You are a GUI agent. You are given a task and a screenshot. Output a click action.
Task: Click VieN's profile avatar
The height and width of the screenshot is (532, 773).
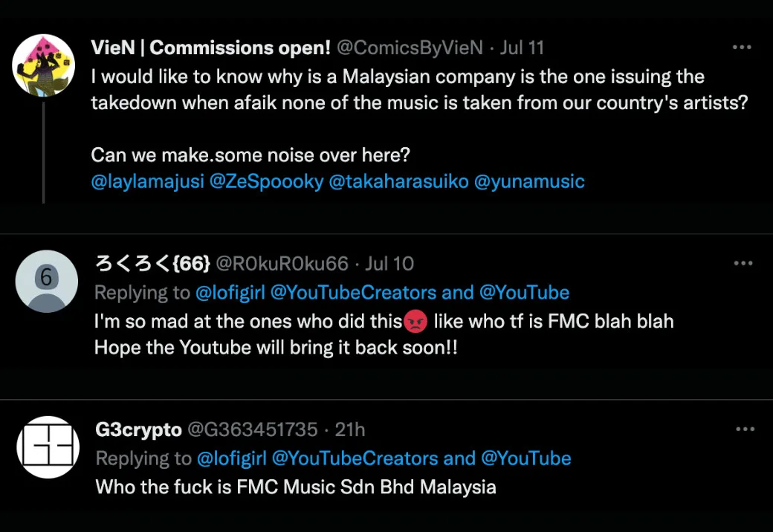45,65
